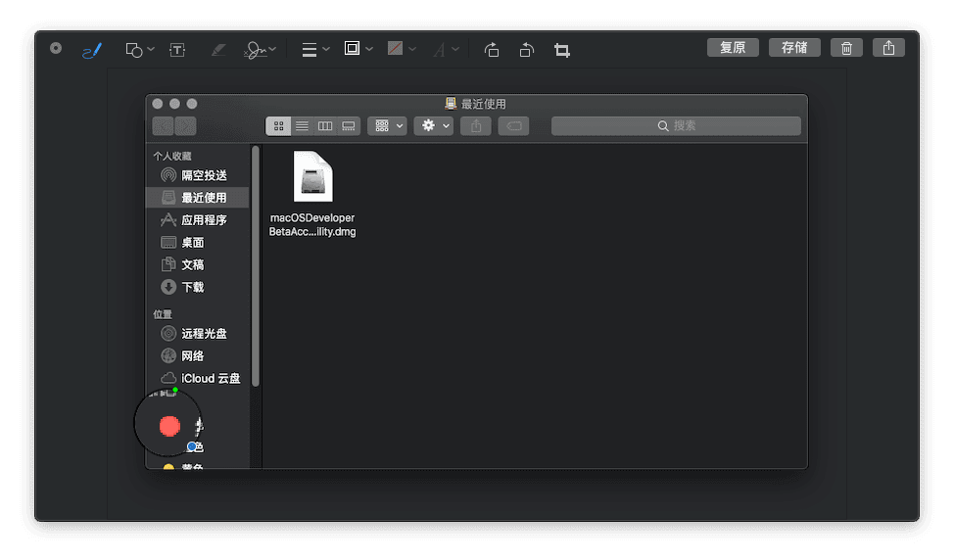
Task: Rotate image right using toolbar icon
Action: pos(527,50)
